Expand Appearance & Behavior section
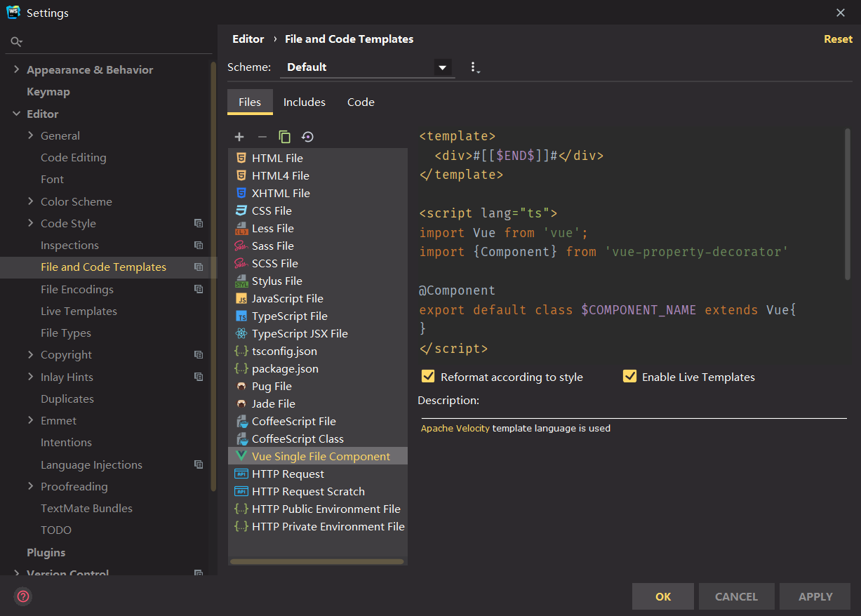 [17, 69]
